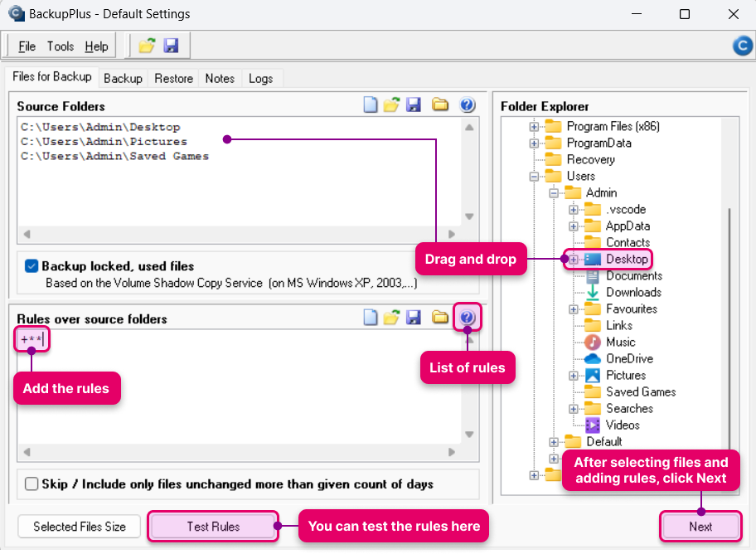Click the Folder Explorer vertical scrollbar thumb
The width and height of the screenshot is (756, 554).
[730, 328]
